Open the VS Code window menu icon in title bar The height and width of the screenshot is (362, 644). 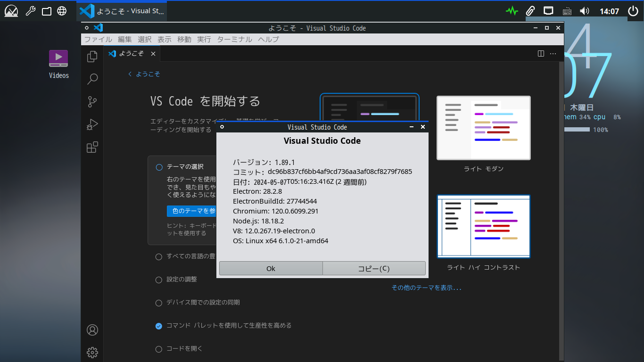[87, 28]
